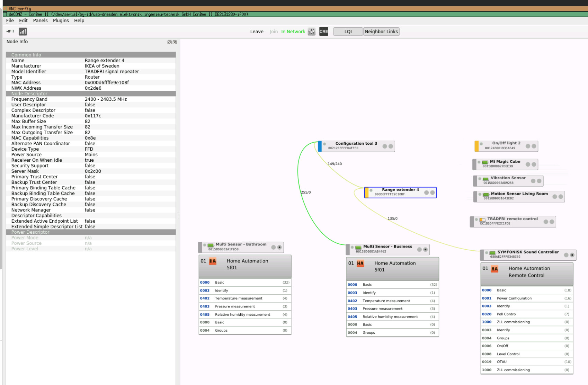Select 0019 OTAU cluster in SYMFONISK
Image resolution: width=588 pixels, height=385 pixels.
tap(527, 362)
